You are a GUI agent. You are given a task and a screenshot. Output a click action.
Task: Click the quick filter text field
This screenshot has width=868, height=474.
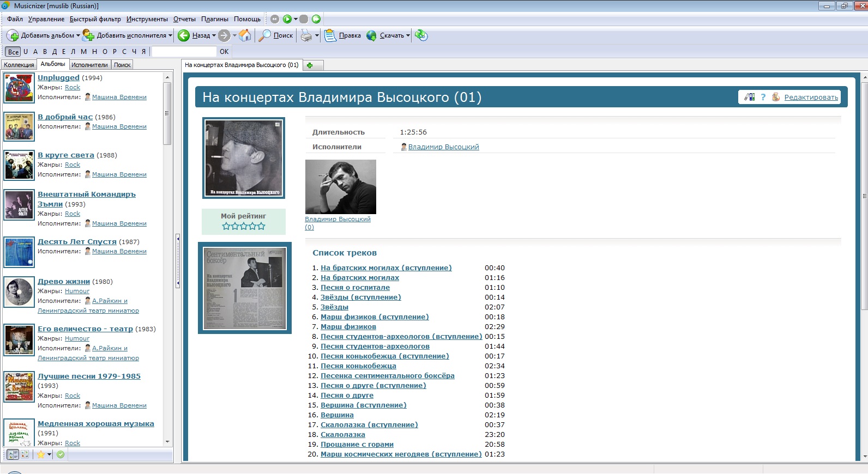point(184,52)
